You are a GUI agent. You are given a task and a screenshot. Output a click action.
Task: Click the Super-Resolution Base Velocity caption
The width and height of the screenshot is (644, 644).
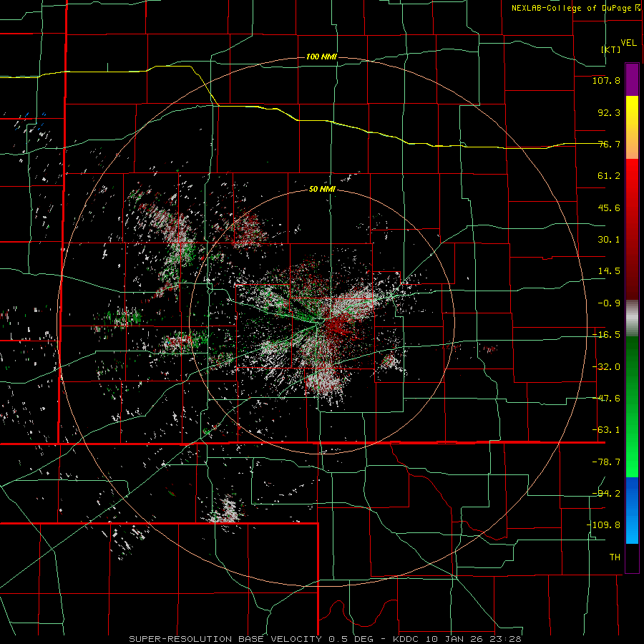point(325,639)
